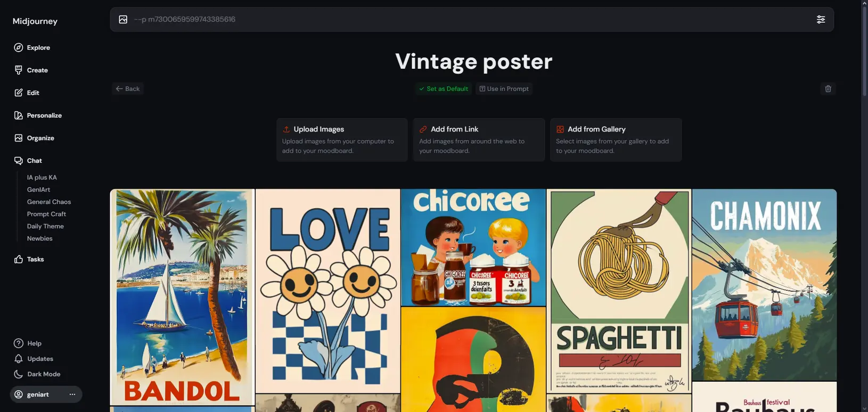Click the Personalize icon in sidebar
868x412 pixels.
point(19,116)
